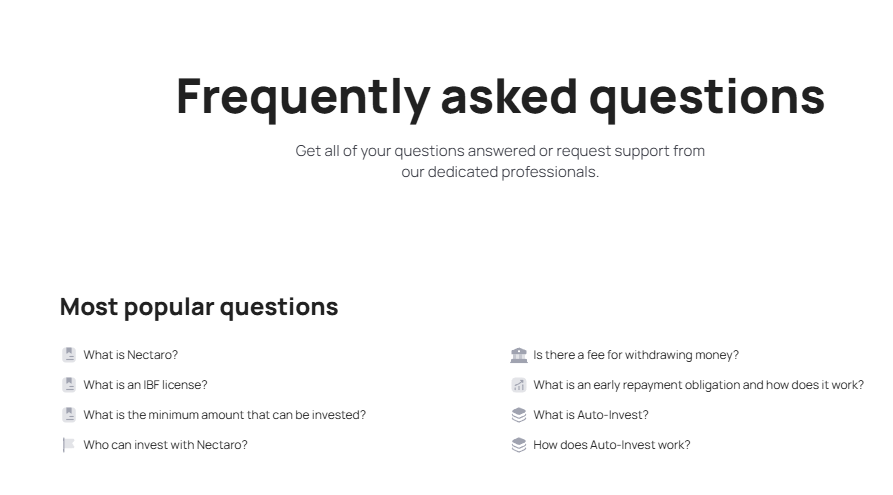Screen dimensions: 893x495
Task: Open 'How does Auto-Invest work?' question
Action: coord(611,445)
